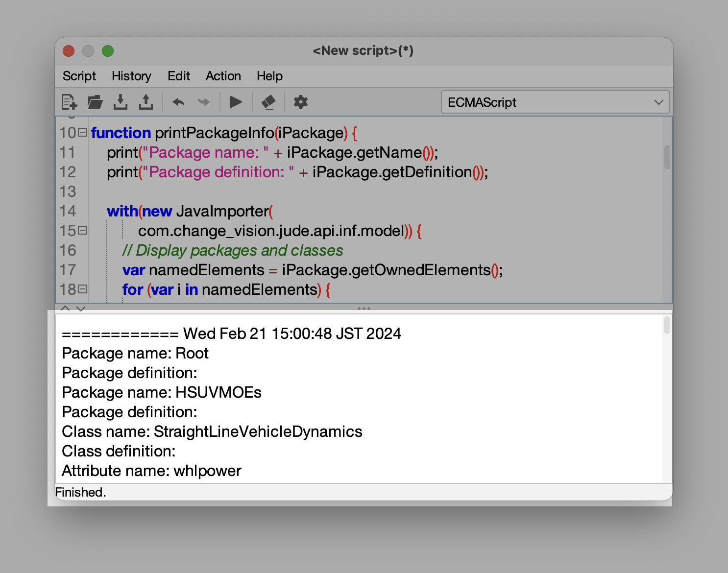Click the down arrow on the pane divider
The height and width of the screenshot is (573, 728).
pyautogui.click(x=81, y=309)
